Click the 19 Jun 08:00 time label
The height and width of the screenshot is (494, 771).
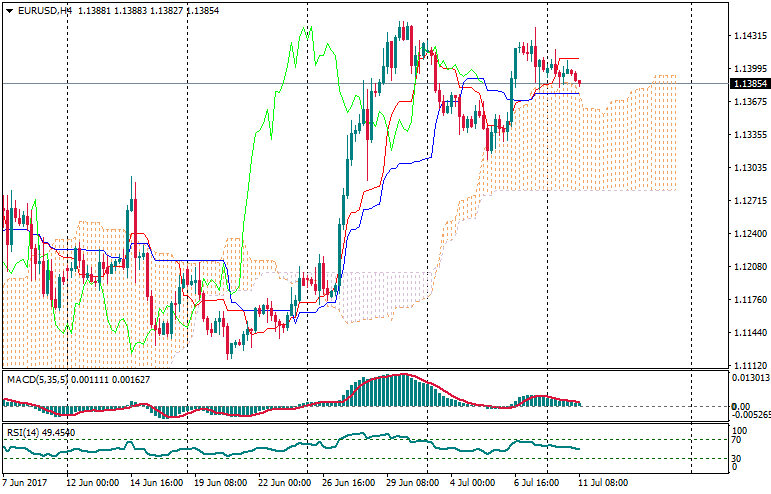pos(220,482)
